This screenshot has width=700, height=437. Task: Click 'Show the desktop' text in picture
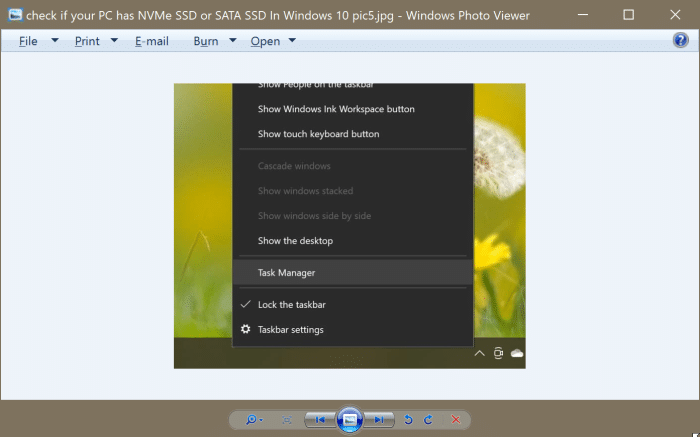coord(295,241)
